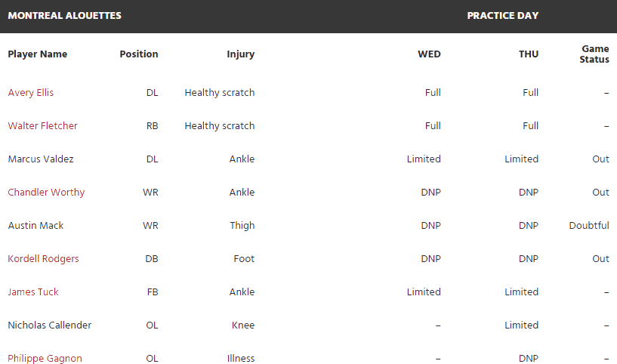This screenshot has width=617, height=364.
Task: Select Austin Mack name cell
Action: coord(35,226)
